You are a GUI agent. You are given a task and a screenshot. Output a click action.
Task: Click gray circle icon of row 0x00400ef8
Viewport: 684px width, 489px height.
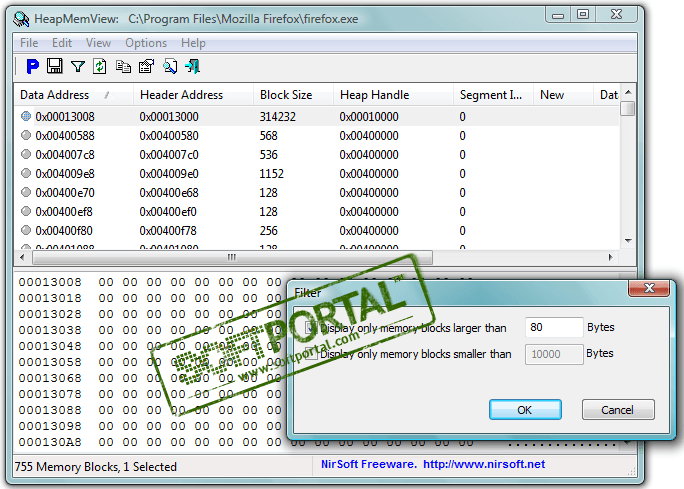[26, 211]
